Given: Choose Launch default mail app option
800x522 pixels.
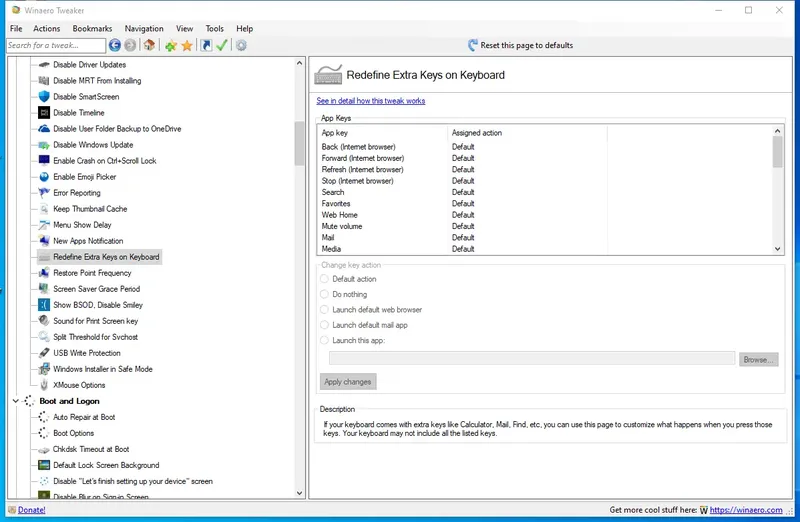Looking at the screenshot, I should click(x=324, y=325).
